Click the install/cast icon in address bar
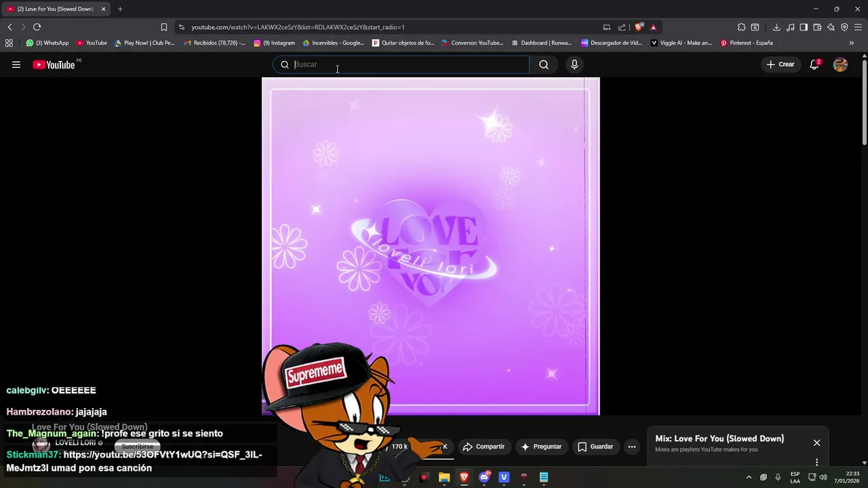The width and height of the screenshot is (868, 488). pyautogui.click(x=607, y=27)
